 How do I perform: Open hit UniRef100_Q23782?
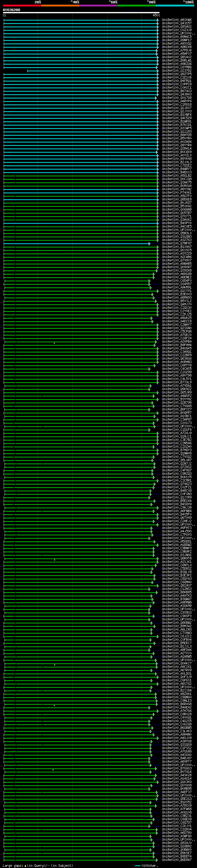[x=176, y=71]
